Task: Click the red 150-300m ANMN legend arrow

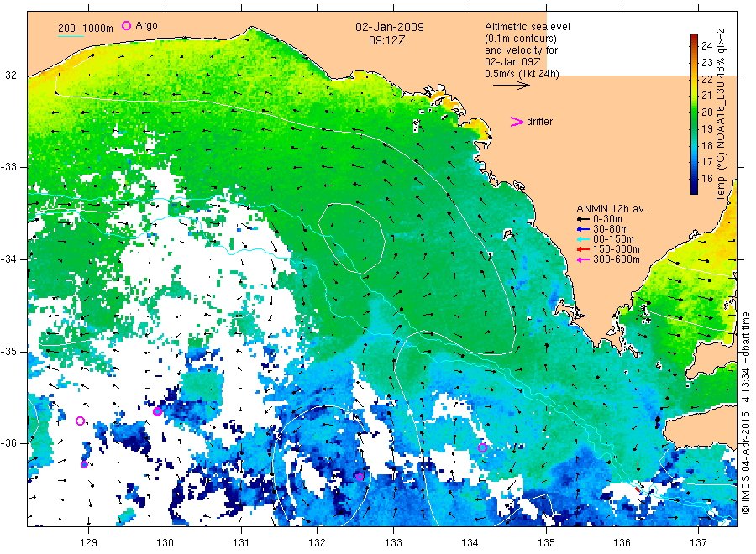Action: pos(583,249)
